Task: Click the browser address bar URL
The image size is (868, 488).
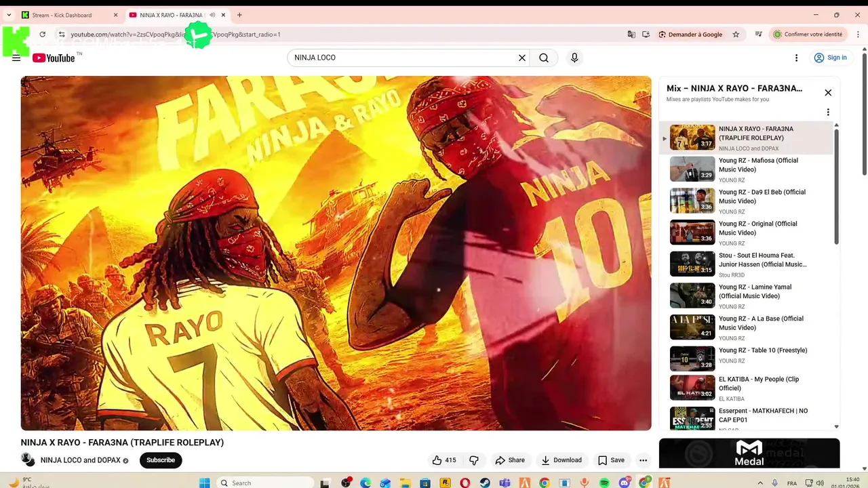Action: [176, 35]
